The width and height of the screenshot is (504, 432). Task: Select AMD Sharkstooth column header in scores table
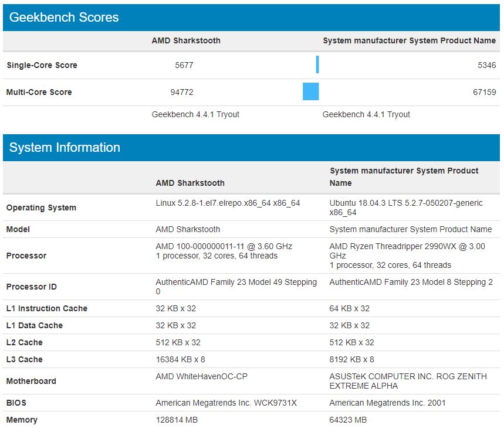coord(186,40)
